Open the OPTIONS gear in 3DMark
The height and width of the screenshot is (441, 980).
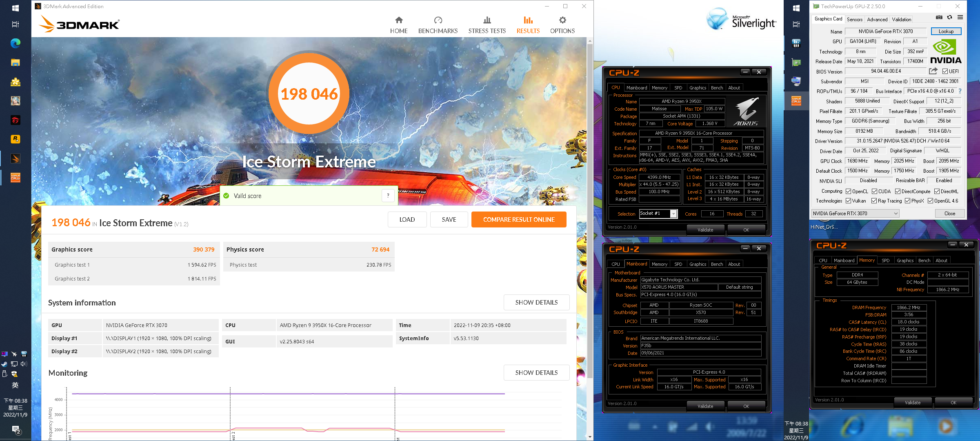562,25
